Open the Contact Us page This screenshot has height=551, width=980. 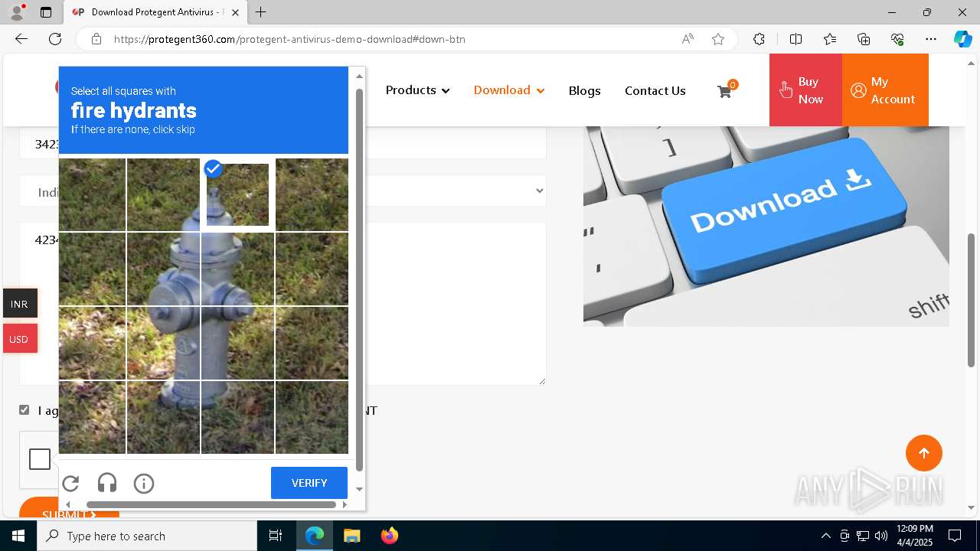click(x=655, y=91)
